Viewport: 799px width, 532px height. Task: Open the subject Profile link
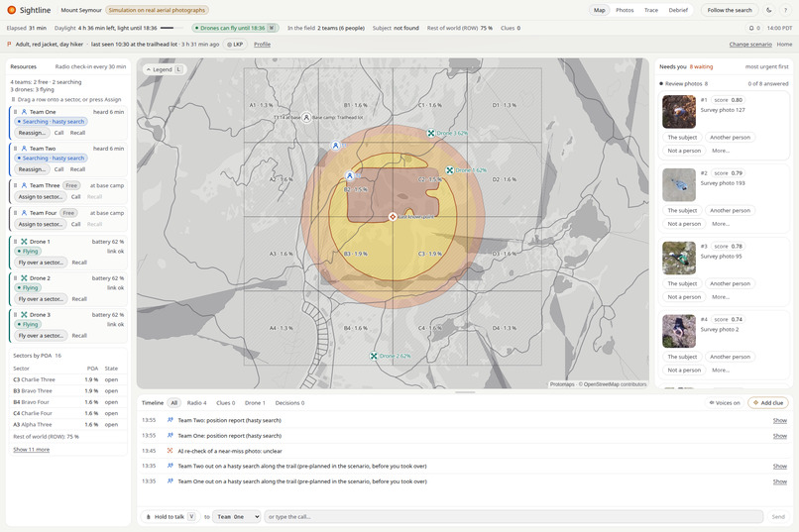262,45
